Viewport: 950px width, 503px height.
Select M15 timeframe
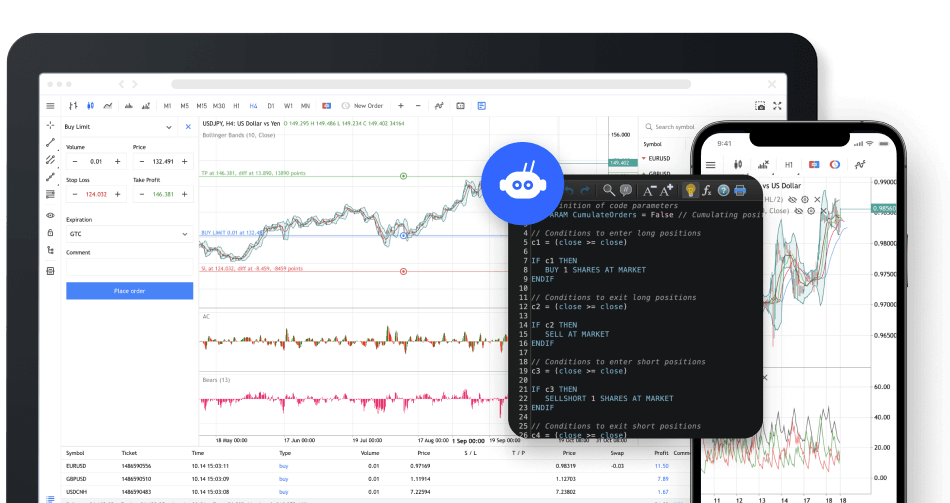pyautogui.click(x=202, y=106)
